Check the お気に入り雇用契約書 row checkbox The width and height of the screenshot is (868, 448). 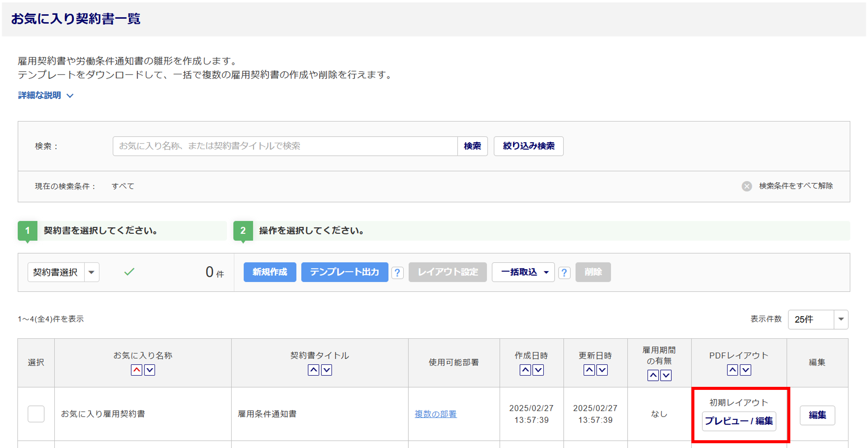point(36,414)
